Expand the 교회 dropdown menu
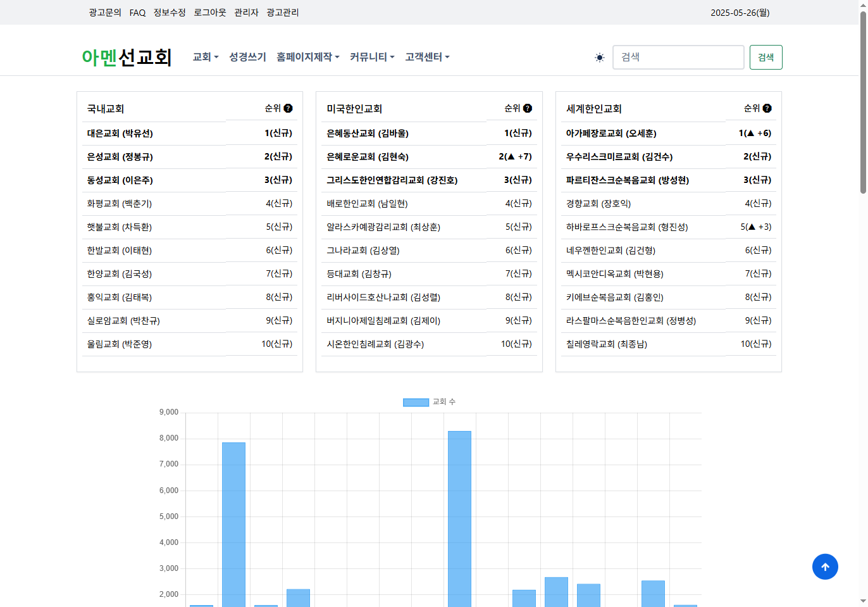 click(x=205, y=57)
